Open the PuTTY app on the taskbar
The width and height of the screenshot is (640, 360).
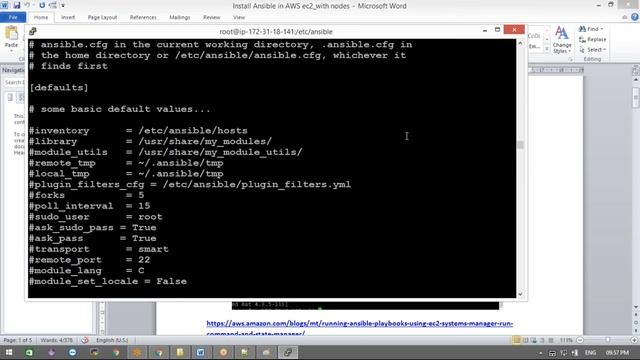288,352
